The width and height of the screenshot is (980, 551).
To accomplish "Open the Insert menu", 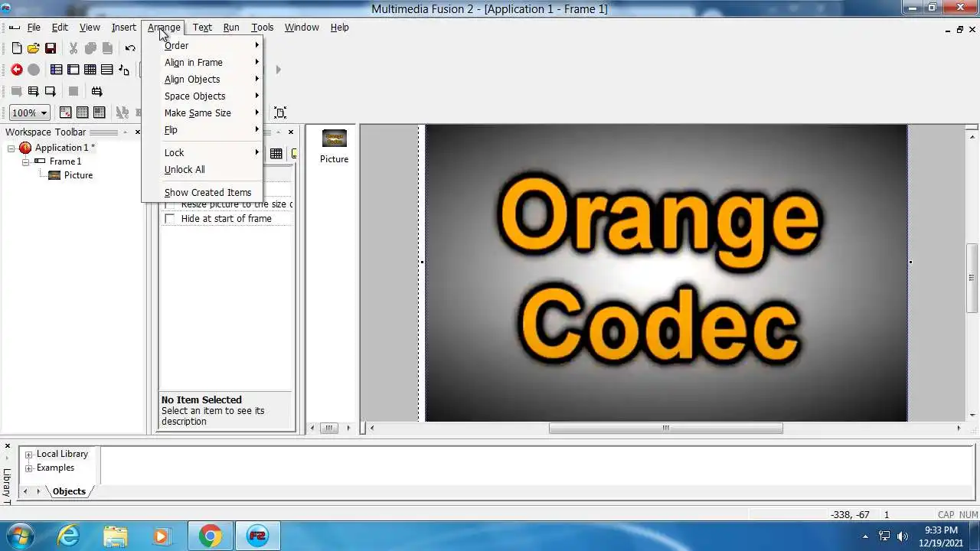I will pos(123,28).
